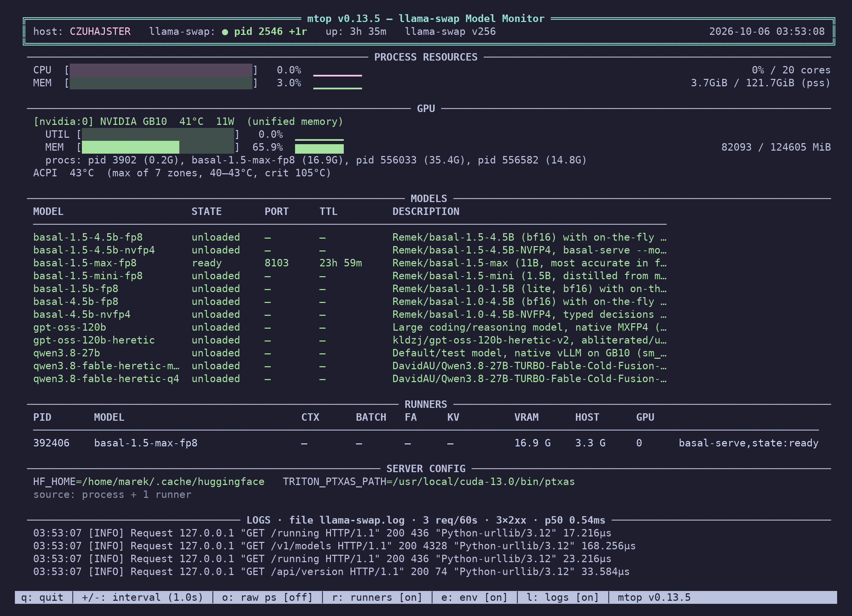Select the basal-4.5b-fp8 model row

350,302
